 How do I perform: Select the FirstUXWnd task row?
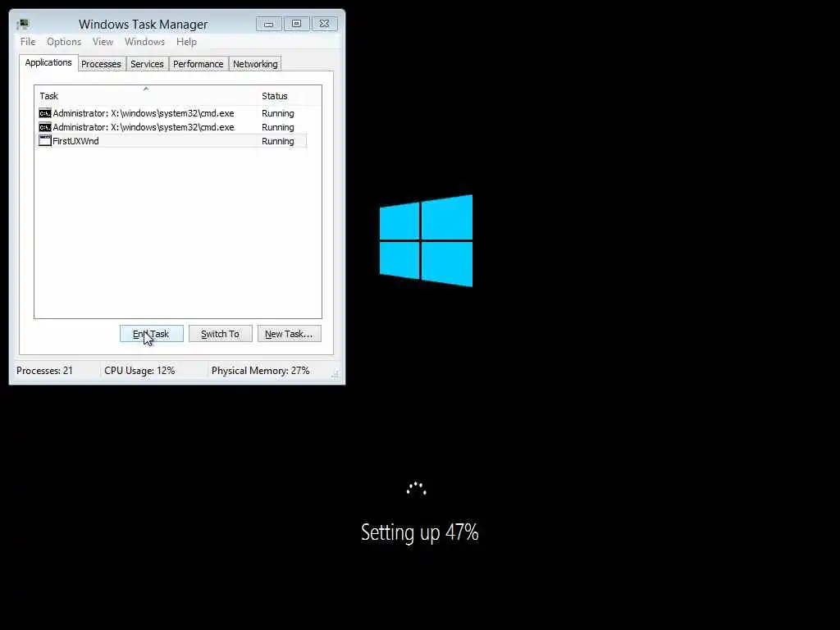click(x=171, y=141)
